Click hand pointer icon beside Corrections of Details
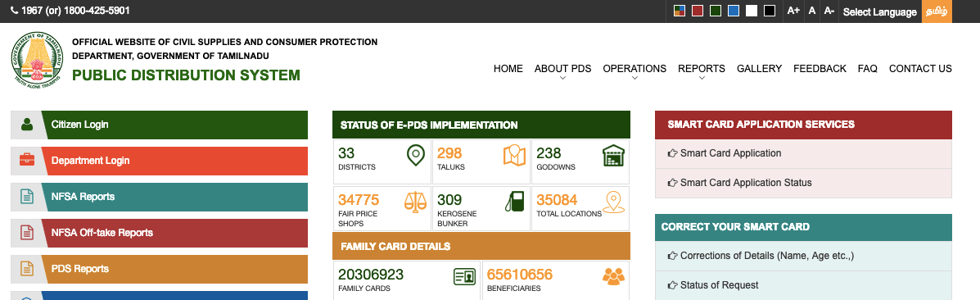Viewport: 980px width, 300px height. pos(672,256)
